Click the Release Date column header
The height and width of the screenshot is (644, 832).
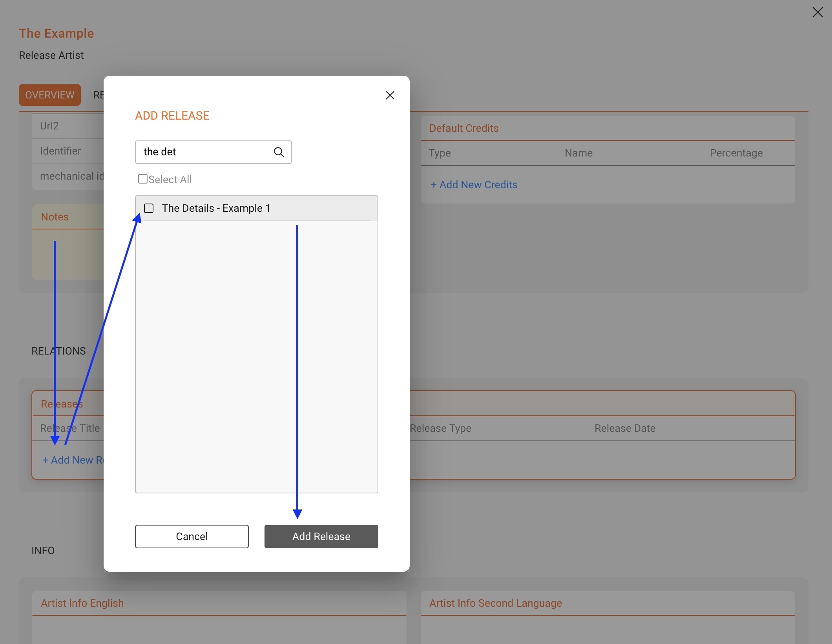[625, 428]
